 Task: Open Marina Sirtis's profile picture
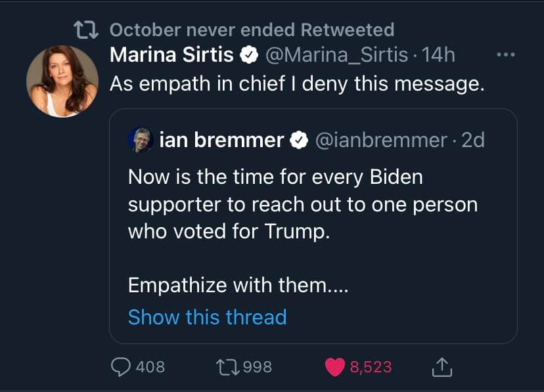click(x=62, y=81)
